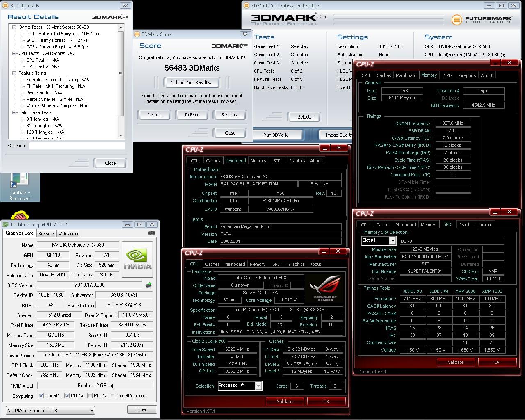Switch to the Validation tab in GPU-Z
This screenshot has height=420, width=525.
pyautogui.click(x=68, y=233)
